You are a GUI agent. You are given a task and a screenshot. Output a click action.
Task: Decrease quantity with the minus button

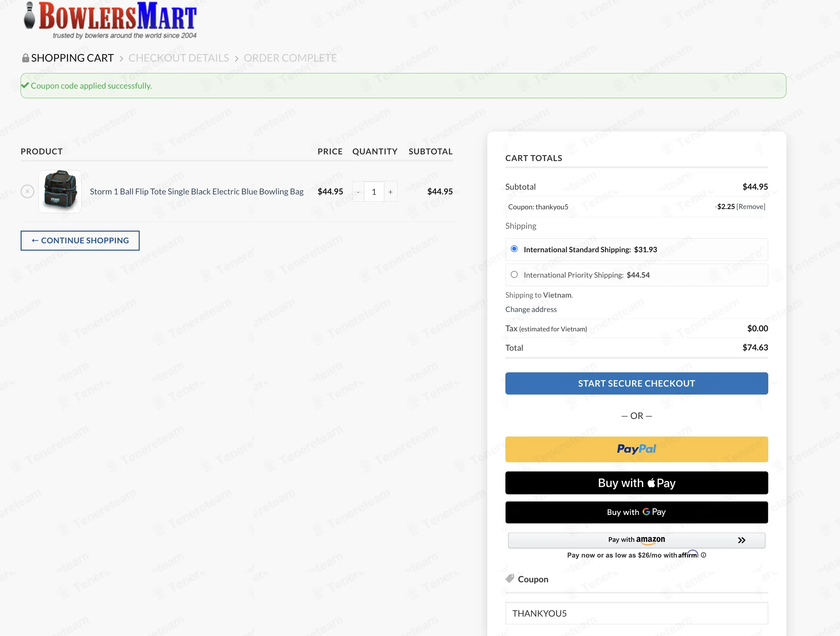point(358,192)
